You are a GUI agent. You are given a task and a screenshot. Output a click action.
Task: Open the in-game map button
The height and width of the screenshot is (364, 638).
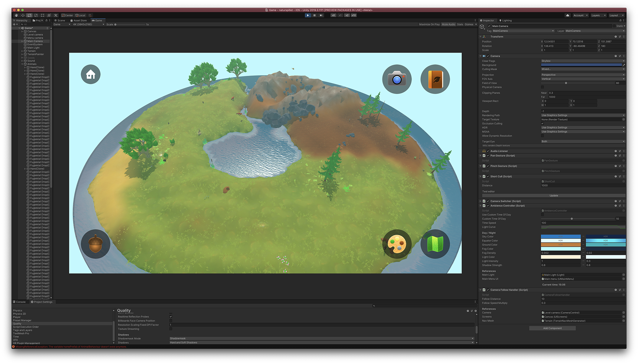[x=435, y=244]
